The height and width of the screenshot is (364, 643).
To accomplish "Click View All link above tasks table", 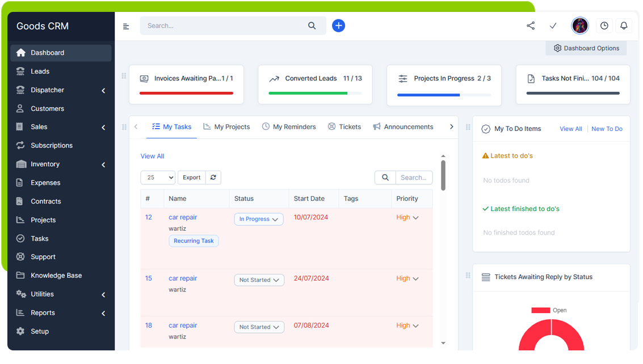I will pos(152,156).
